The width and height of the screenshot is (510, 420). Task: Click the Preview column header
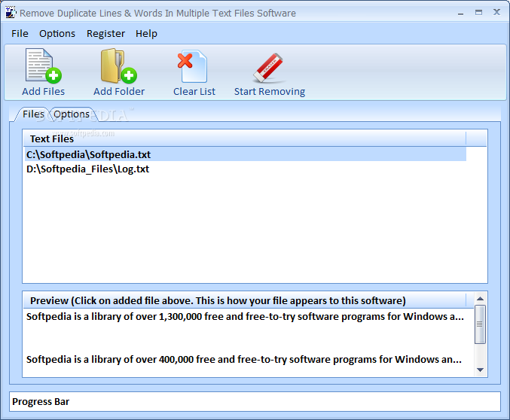coord(245,300)
